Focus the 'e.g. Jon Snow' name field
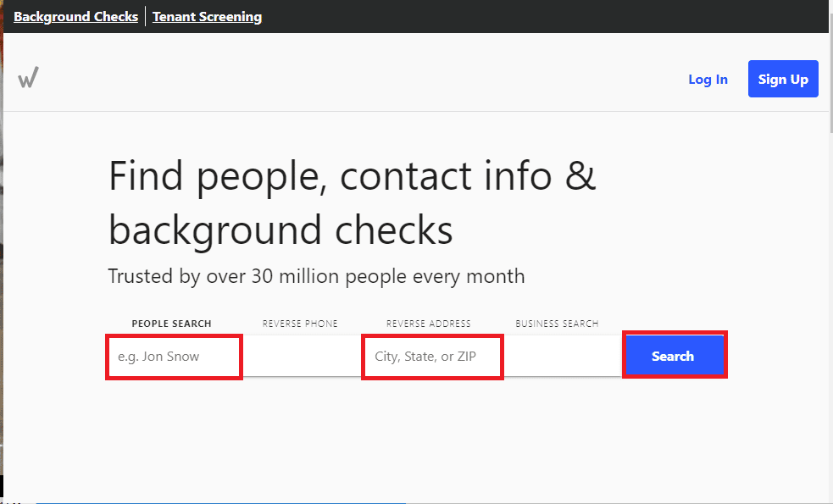This screenshot has height=504, width=833. [x=175, y=357]
